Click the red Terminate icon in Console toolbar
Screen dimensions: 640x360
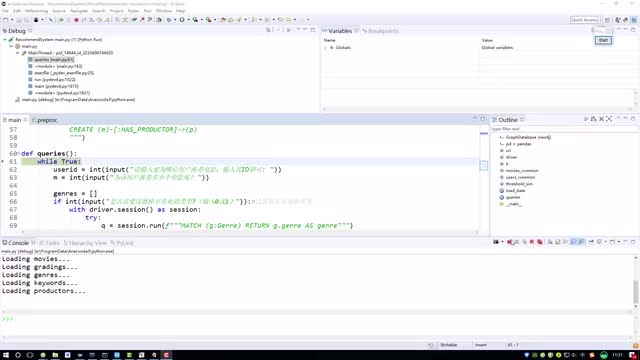tap(509, 242)
